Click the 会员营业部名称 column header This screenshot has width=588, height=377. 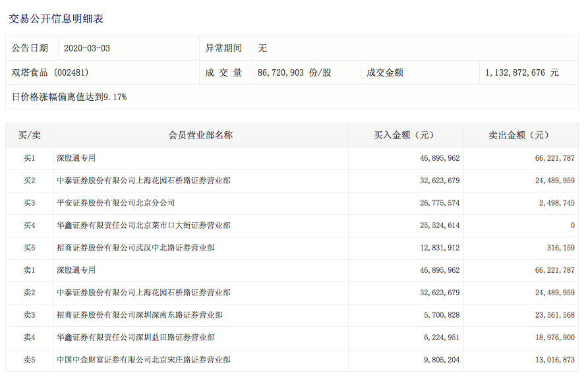(x=200, y=135)
